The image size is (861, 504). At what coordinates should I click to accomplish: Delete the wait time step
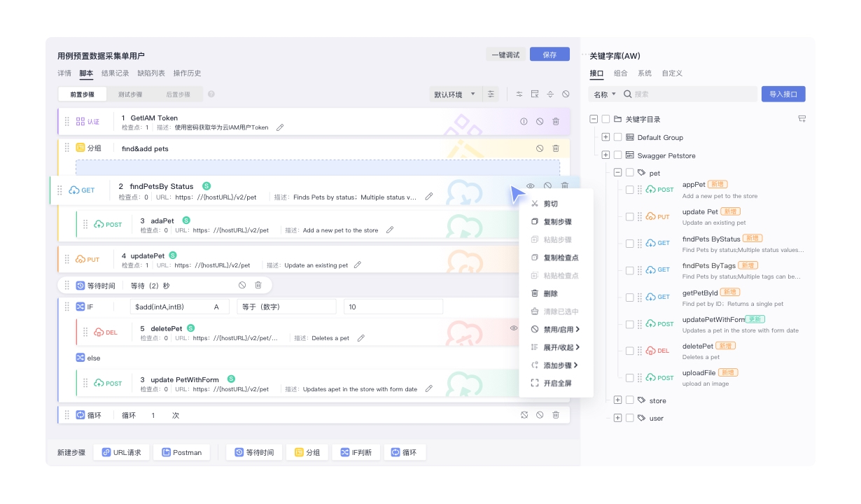[258, 285]
